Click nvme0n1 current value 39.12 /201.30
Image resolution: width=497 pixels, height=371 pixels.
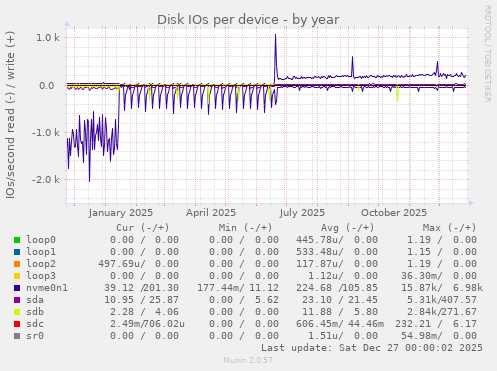(x=141, y=288)
